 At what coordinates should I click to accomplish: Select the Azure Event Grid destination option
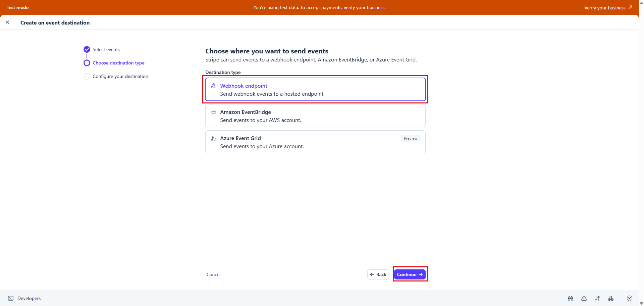[x=315, y=142]
